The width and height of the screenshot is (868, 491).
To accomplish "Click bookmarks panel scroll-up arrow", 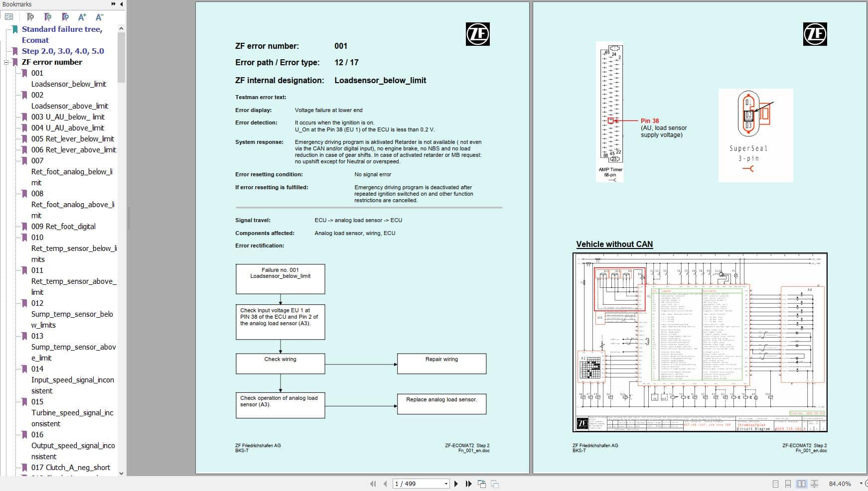I will point(121,29).
